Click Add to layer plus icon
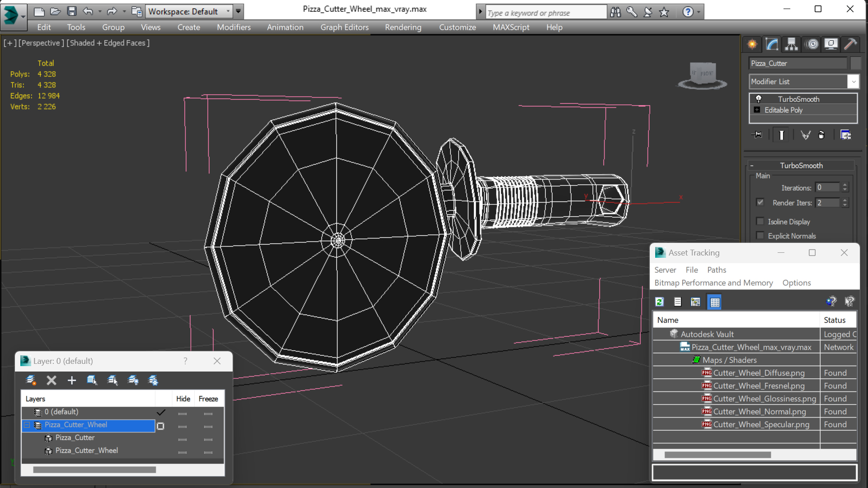Viewport: 868px width, 488px height. [x=71, y=381]
